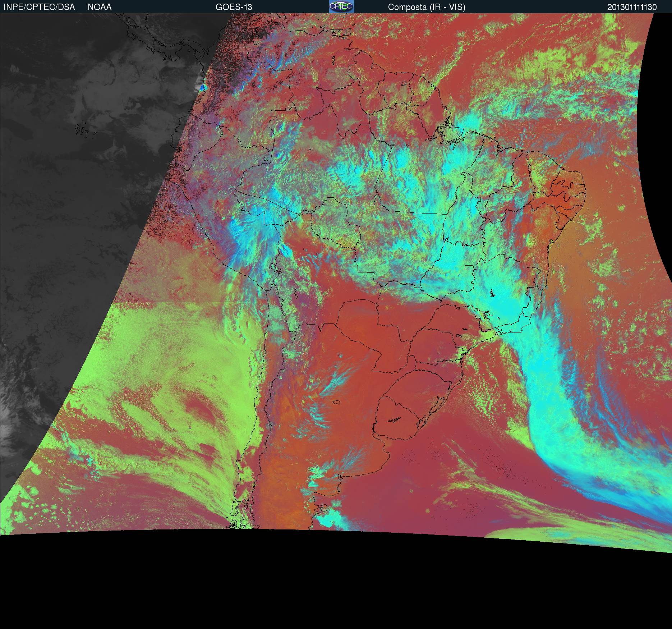Click the CPTEC logo in the header
Screen dimensions: 672x629
[x=341, y=6]
